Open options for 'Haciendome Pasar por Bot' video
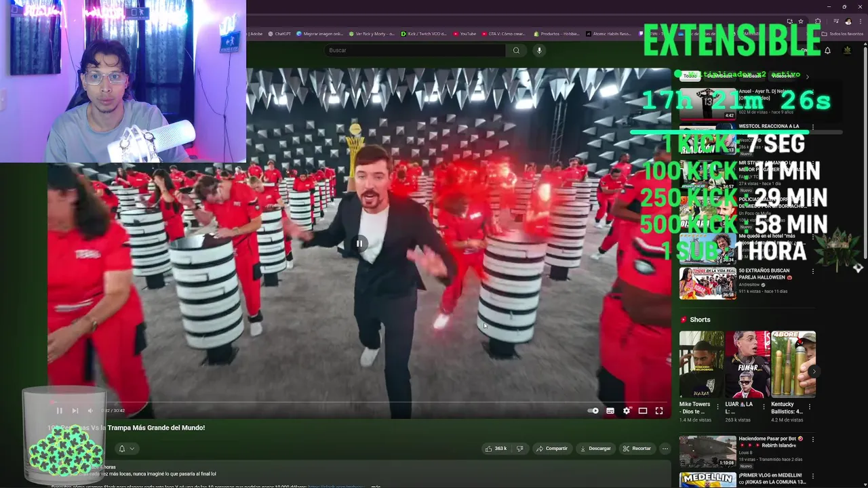The width and height of the screenshot is (868, 488). point(813,439)
